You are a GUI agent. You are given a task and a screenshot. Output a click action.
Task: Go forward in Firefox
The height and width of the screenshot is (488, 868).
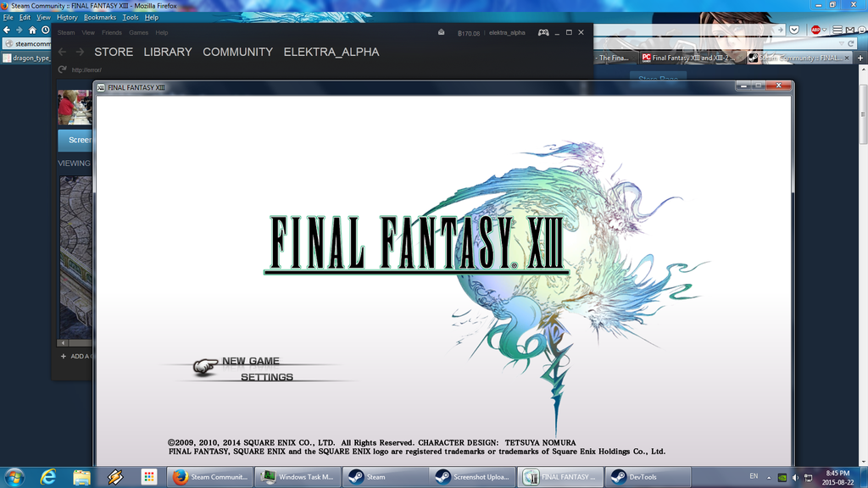point(19,30)
